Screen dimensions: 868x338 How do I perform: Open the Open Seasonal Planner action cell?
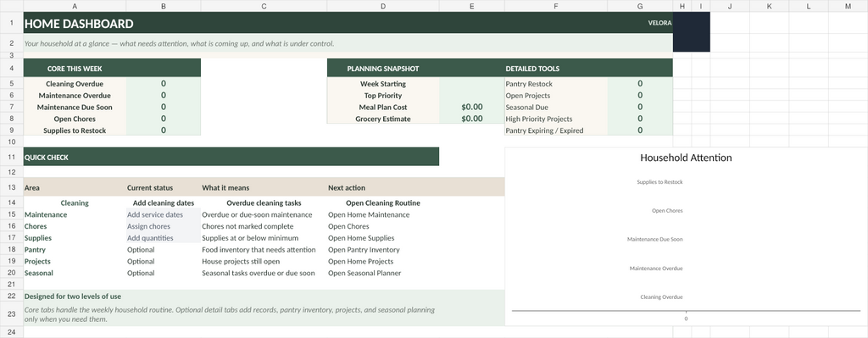(383, 273)
